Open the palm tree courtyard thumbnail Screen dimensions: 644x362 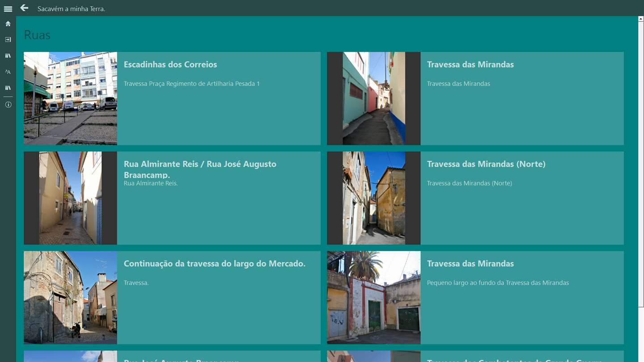[x=374, y=298]
